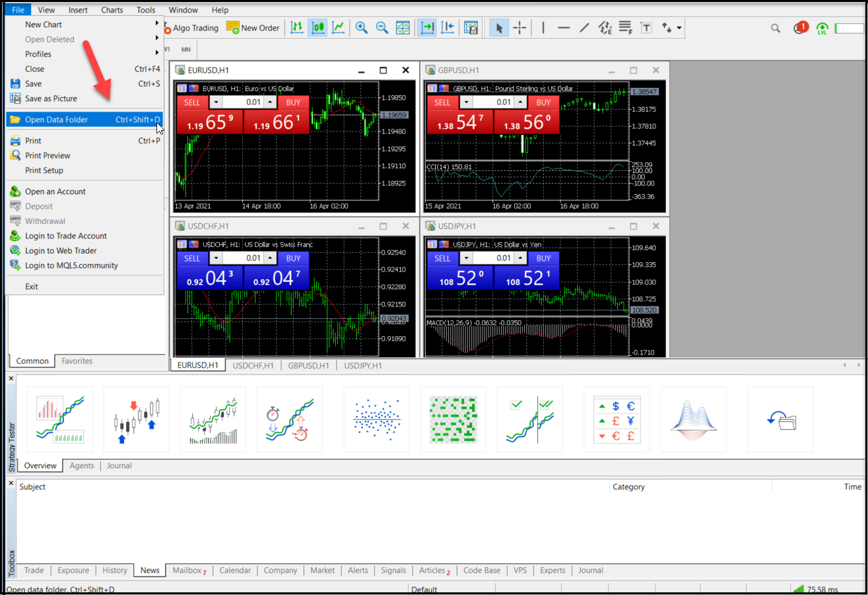Viewport: 868px width, 595px height.
Task: Click the green LVL signal icon
Action: coord(822,28)
